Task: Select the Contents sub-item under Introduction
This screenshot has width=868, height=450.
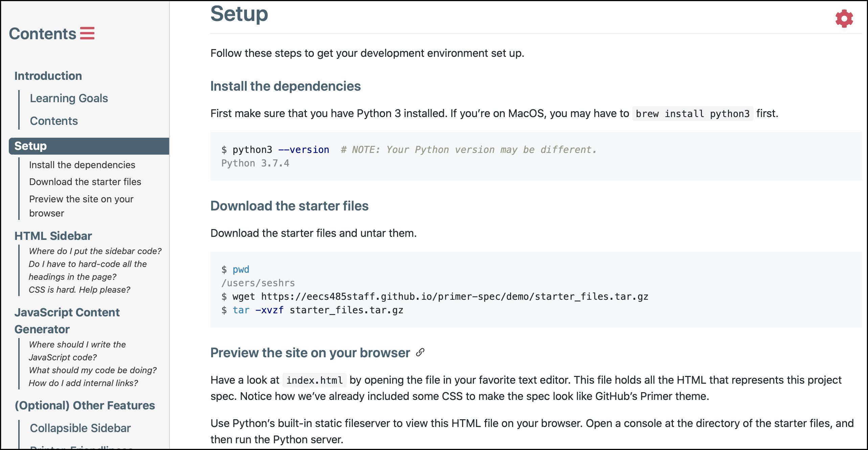Action: coord(54,121)
